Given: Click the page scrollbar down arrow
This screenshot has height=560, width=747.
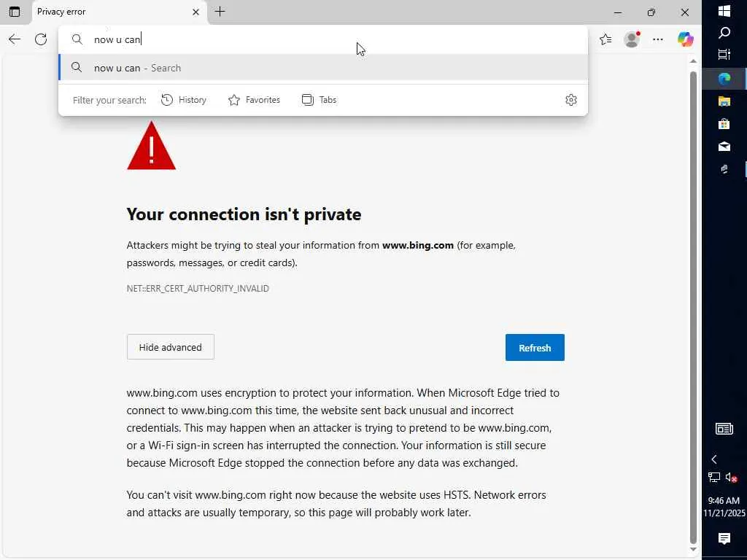Looking at the screenshot, I should coord(693,549).
